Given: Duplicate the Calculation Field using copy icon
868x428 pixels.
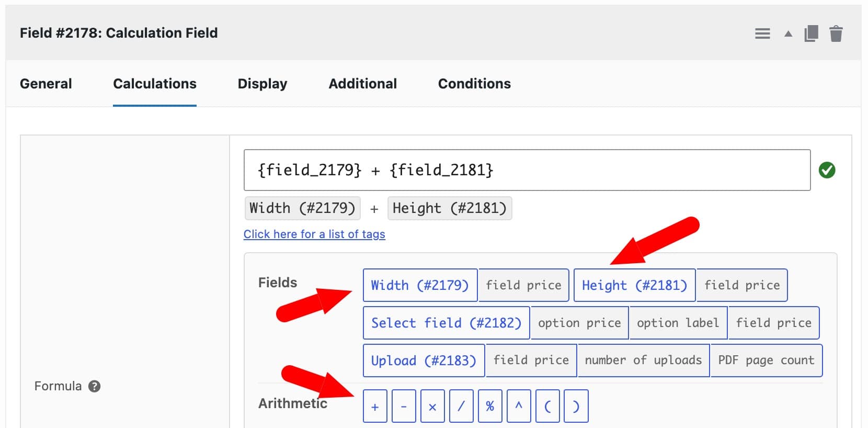Looking at the screenshot, I should click(x=811, y=33).
